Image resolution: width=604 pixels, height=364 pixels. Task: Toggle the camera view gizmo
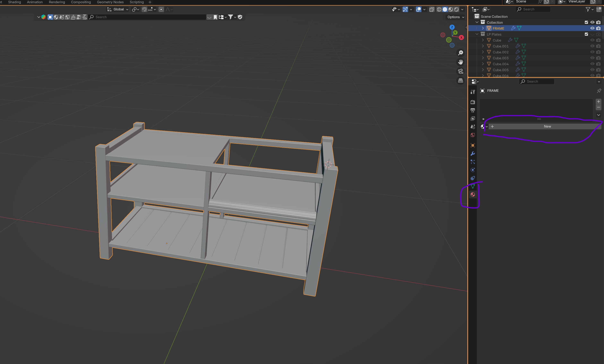click(461, 71)
